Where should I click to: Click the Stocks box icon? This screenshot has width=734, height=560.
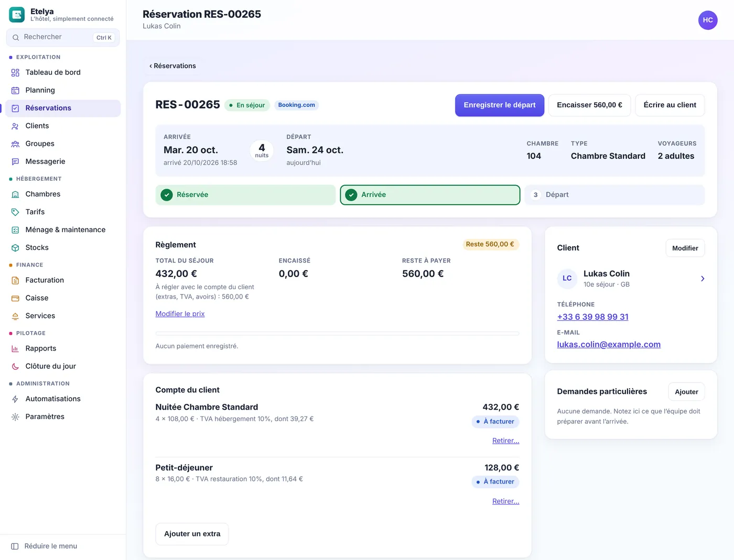[x=15, y=248]
